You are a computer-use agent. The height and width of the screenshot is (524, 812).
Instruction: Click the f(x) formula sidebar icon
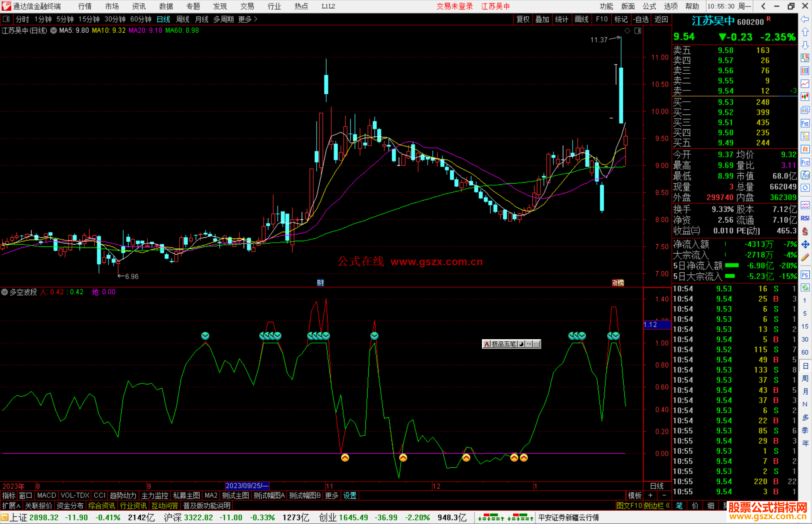(x=805, y=175)
